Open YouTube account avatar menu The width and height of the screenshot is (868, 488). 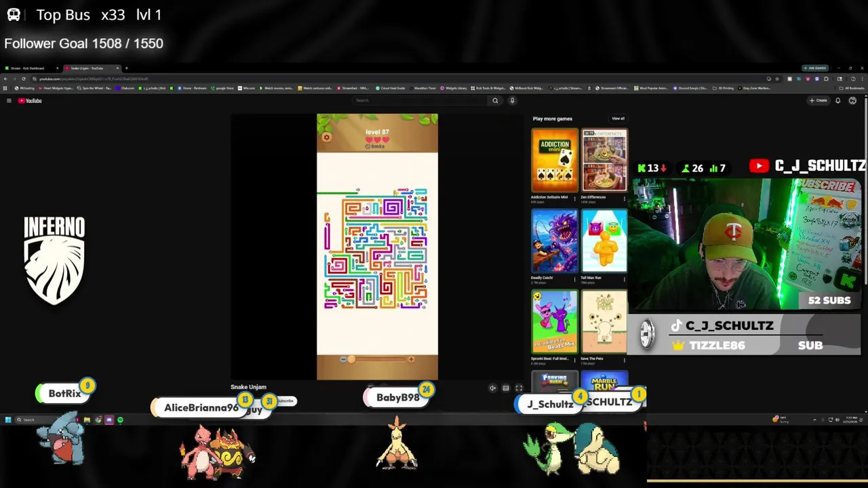tap(853, 100)
